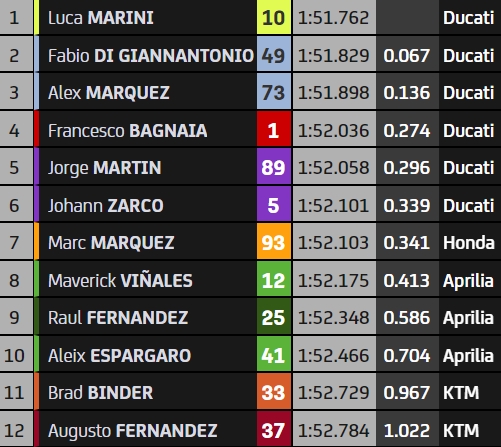
Task: Click purple number 89 badge
Action: pyautogui.click(x=274, y=167)
